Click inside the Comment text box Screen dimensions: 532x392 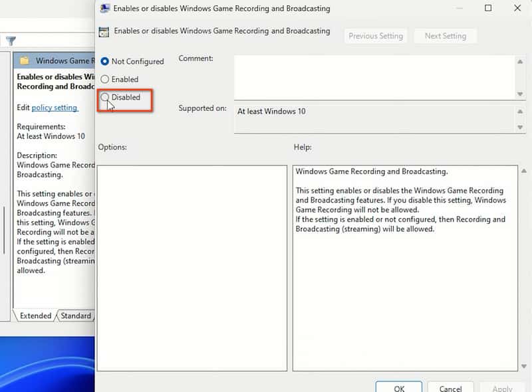(374, 77)
